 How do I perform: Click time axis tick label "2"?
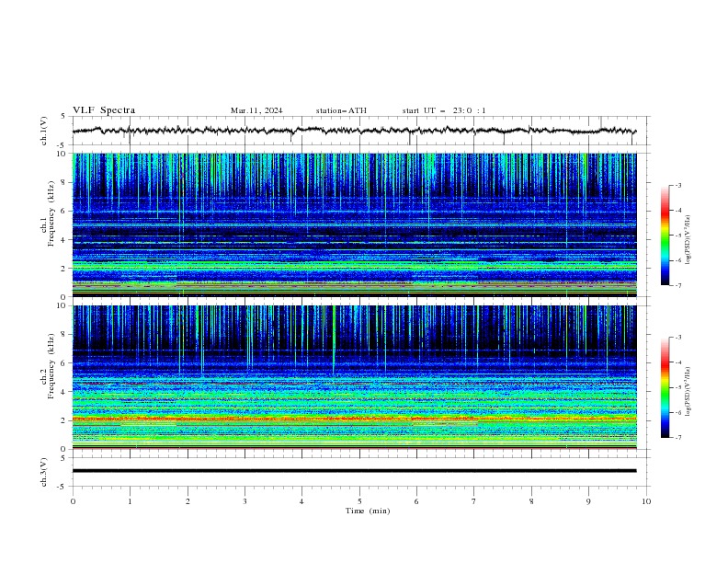(x=188, y=501)
